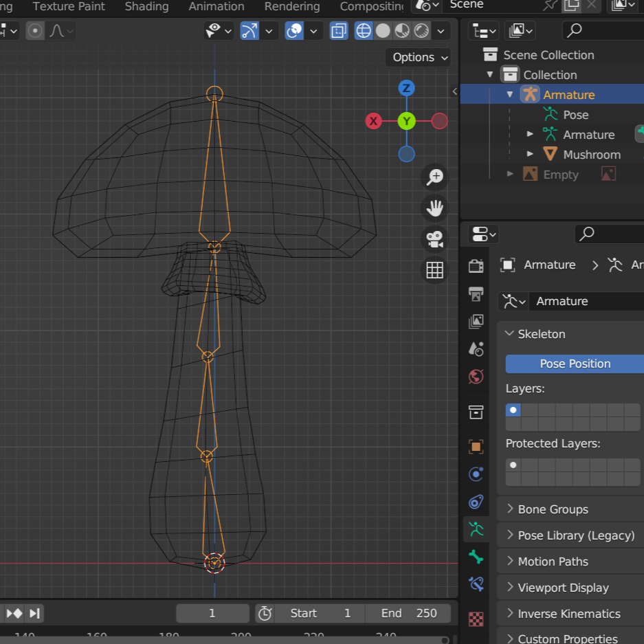The image size is (644, 644).
Task: Switch to the Animation workspace tab
Action: click(216, 7)
